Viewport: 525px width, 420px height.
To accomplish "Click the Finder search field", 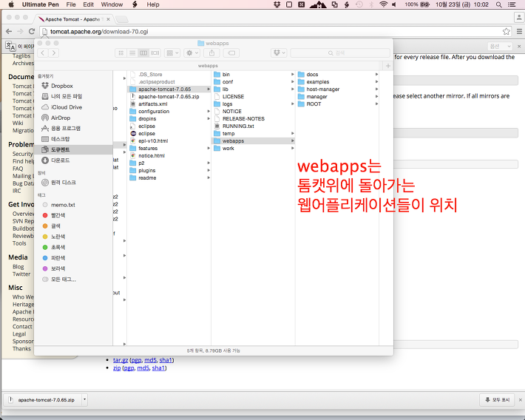I will [x=340, y=53].
